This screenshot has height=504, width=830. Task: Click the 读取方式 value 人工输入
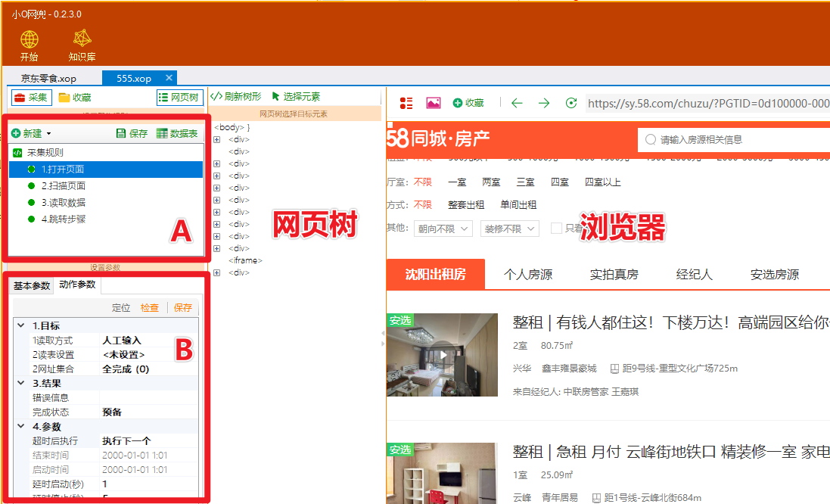(x=149, y=341)
